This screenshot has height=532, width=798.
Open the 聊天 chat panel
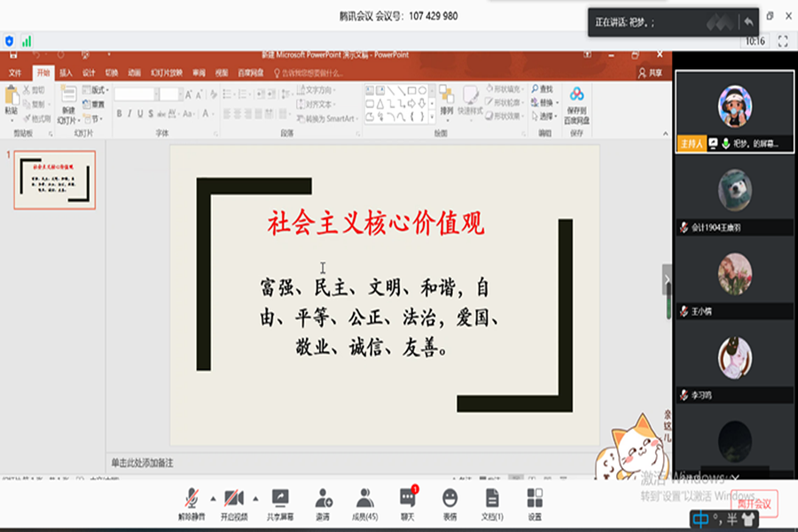(407, 501)
